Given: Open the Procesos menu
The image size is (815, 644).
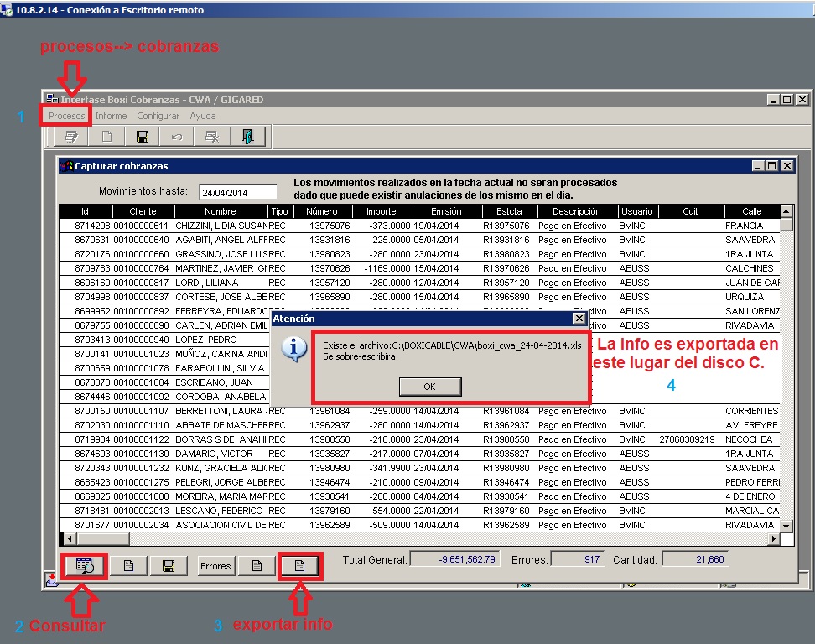Looking at the screenshot, I should click(x=66, y=116).
